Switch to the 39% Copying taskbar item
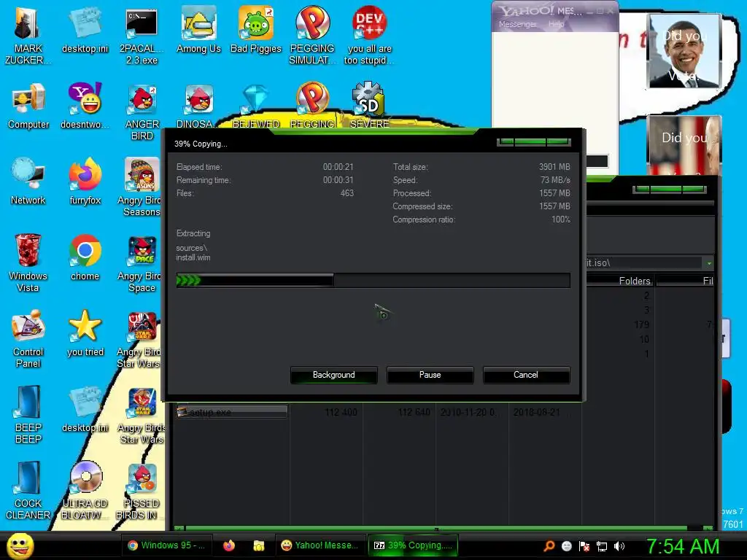 (x=413, y=545)
